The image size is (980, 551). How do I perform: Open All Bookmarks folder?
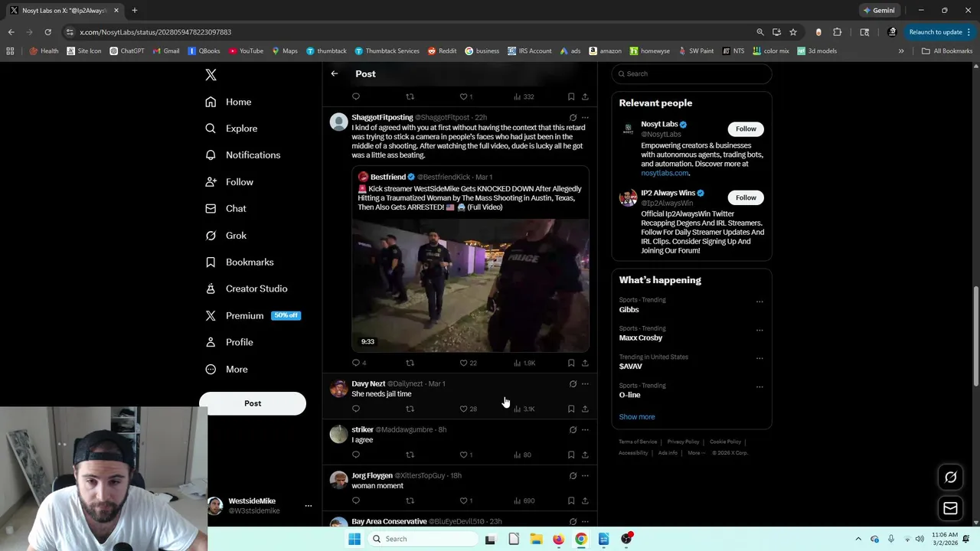tap(947, 51)
